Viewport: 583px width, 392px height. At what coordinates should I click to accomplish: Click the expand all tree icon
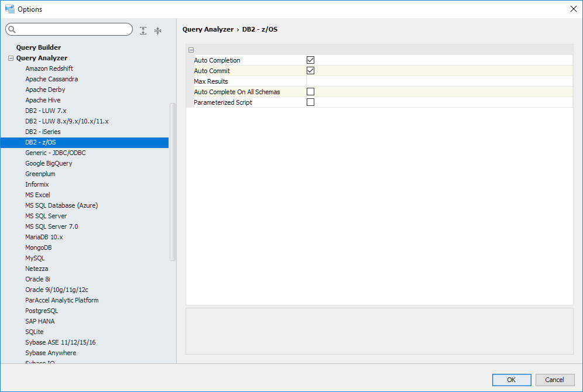(143, 30)
